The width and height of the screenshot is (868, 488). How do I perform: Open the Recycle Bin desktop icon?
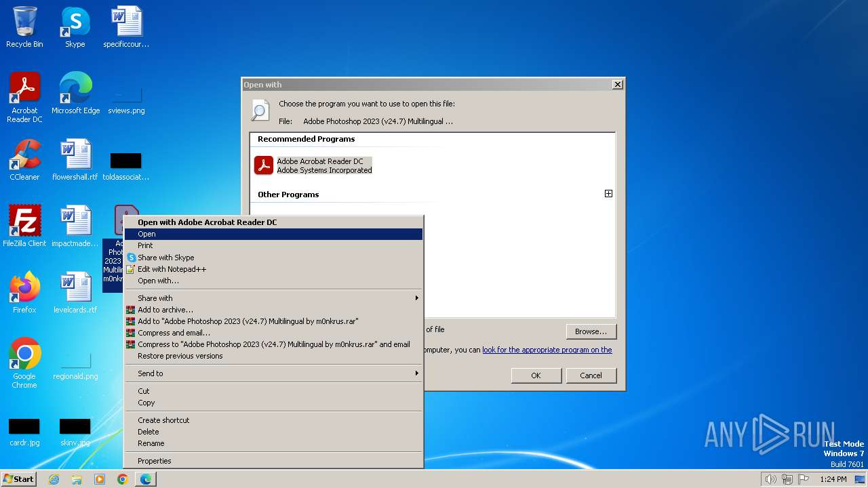click(24, 27)
